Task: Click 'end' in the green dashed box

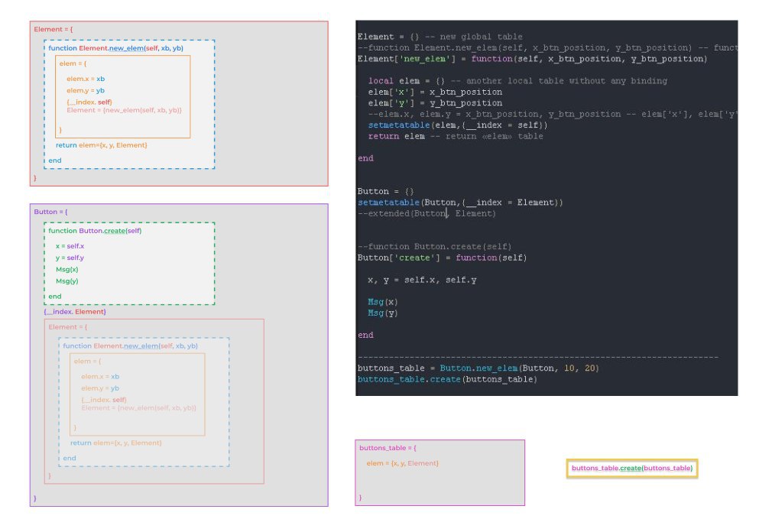Action: tap(54, 297)
